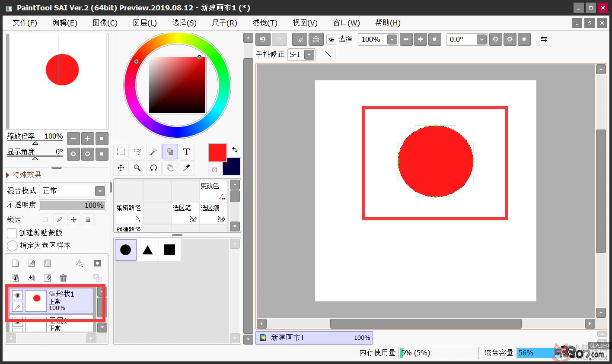Open the 视图(V) menu
This screenshot has width=612, height=364.
[305, 23]
